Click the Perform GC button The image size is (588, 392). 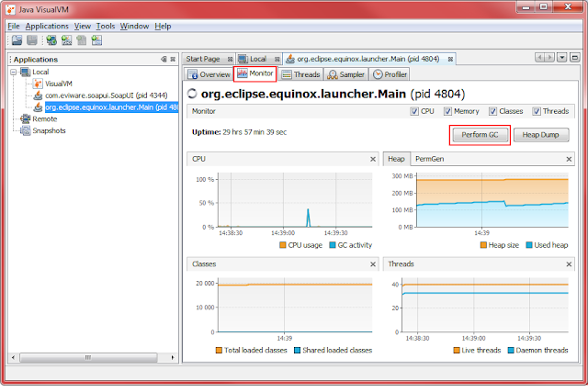pos(480,135)
